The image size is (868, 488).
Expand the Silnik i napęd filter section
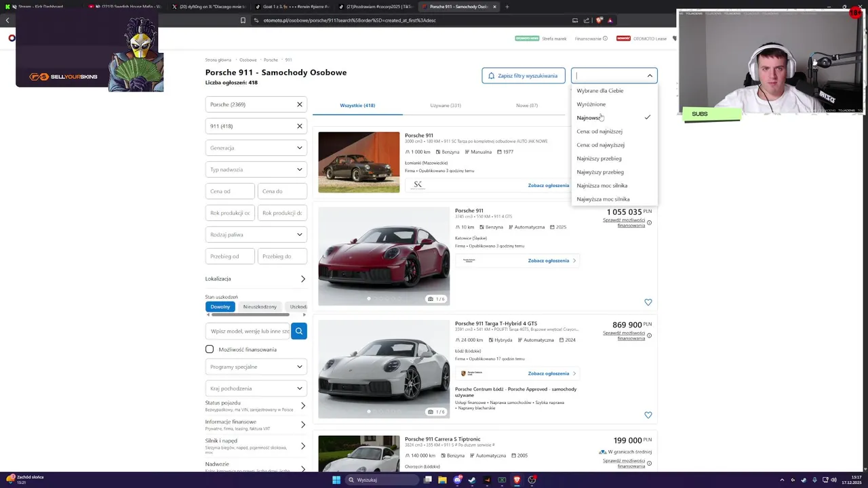click(256, 446)
